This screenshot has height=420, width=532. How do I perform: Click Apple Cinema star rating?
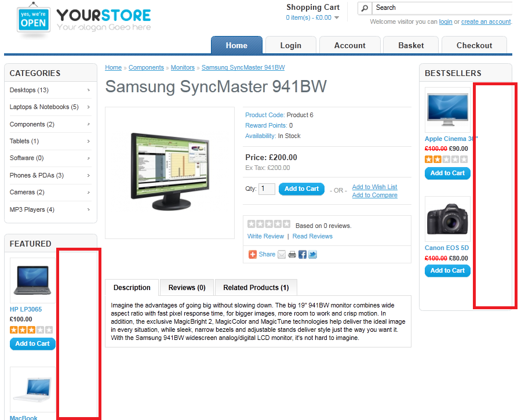(x=446, y=159)
